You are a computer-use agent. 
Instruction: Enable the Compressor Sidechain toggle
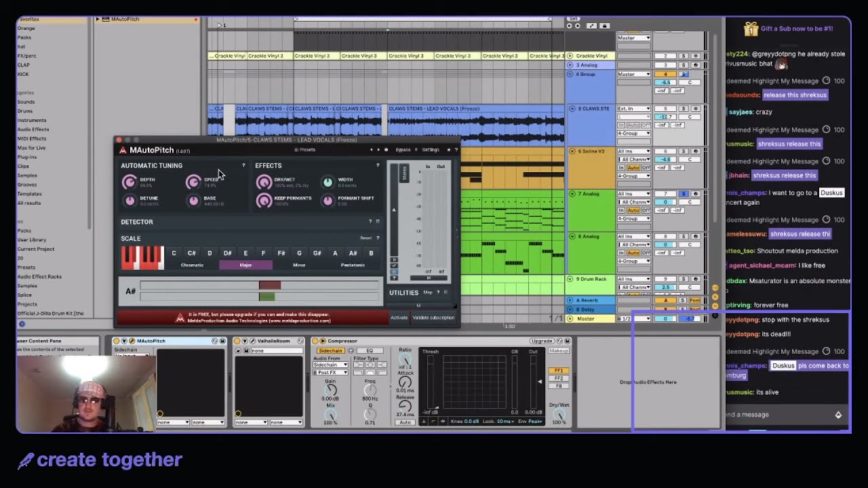coord(330,350)
